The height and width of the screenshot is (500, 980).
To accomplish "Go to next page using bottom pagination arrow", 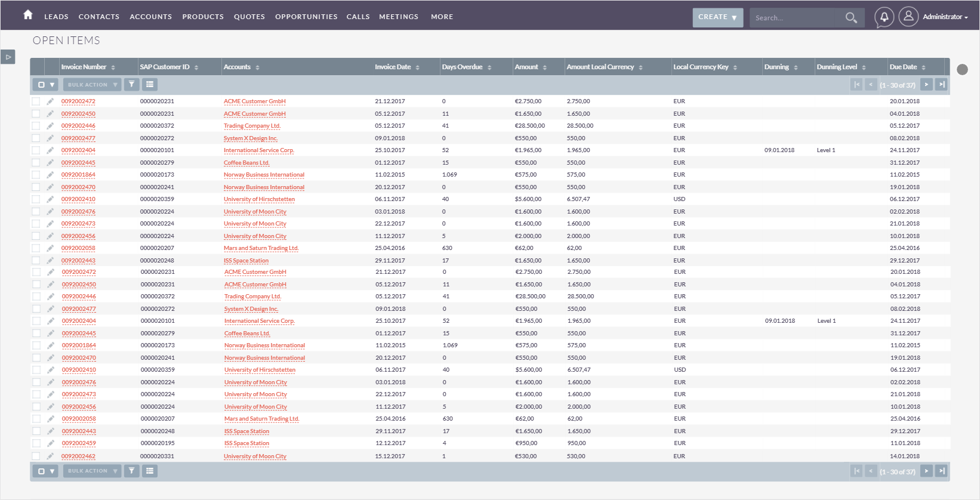I will point(926,471).
